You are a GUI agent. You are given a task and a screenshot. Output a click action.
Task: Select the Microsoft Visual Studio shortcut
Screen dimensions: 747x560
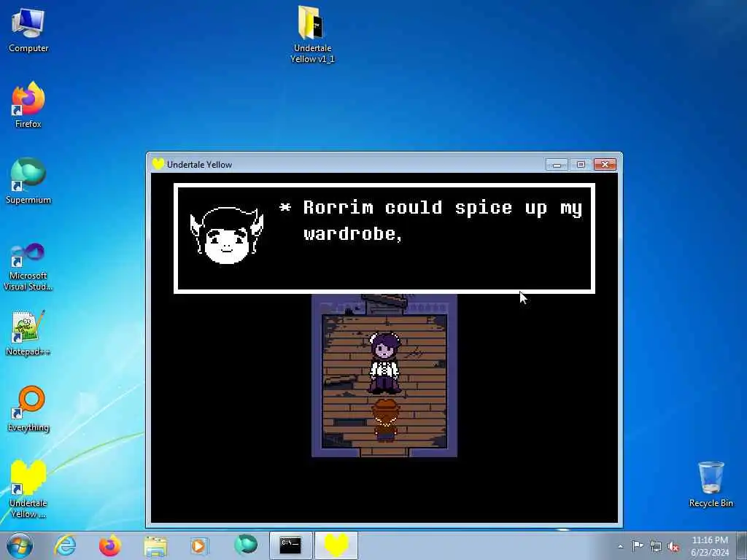pyautogui.click(x=28, y=267)
